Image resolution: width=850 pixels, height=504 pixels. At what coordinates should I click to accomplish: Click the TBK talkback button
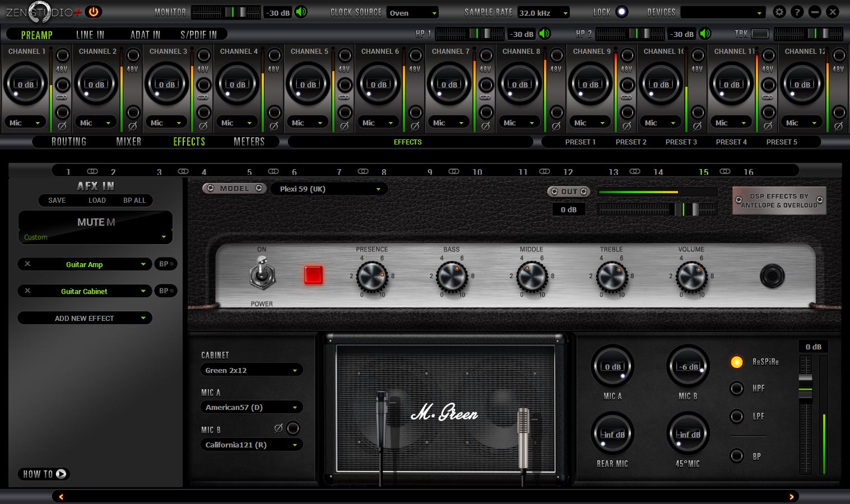pos(760,34)
